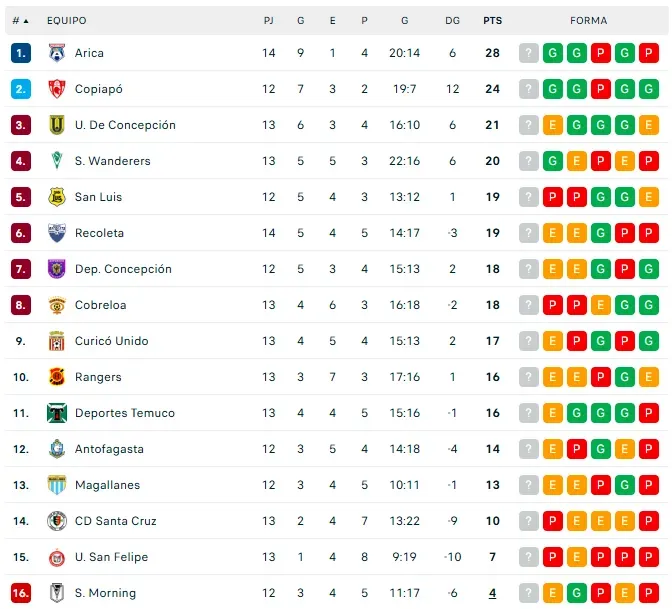Click the U. De Concepción crest icon
This screenshot has width=672, height=609.
point(57,125)
